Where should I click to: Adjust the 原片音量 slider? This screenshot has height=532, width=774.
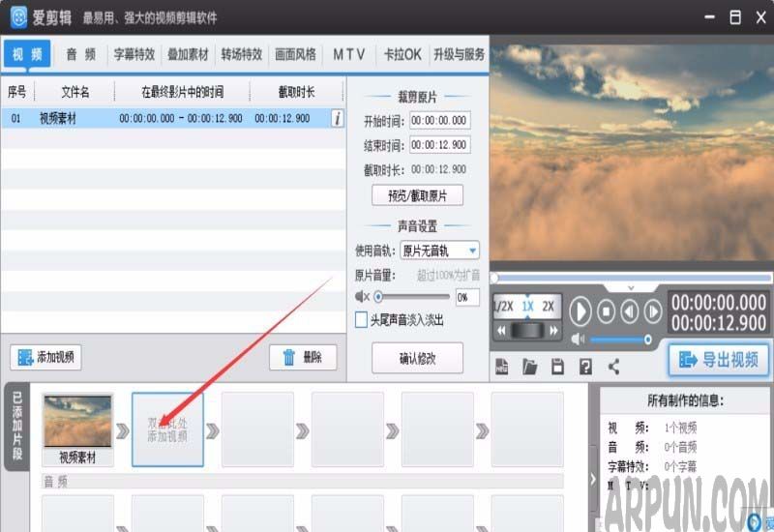click(x=412, y=297)
